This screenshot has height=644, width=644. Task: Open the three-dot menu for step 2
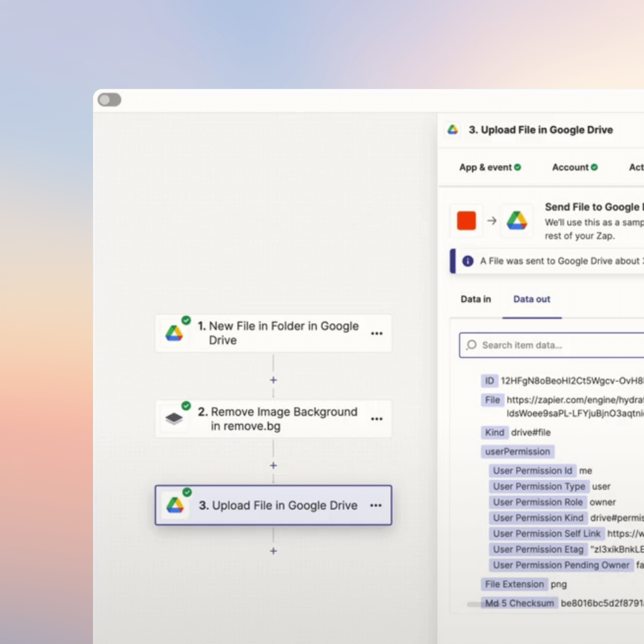[376, 419]
